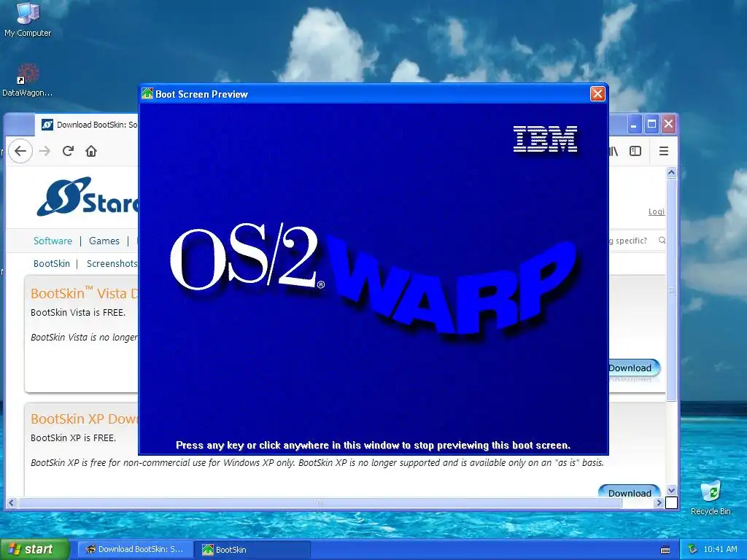Click the BootSkin XP Download heading
747x560 pixels.
pyautogui.click(x=85, y=419)
